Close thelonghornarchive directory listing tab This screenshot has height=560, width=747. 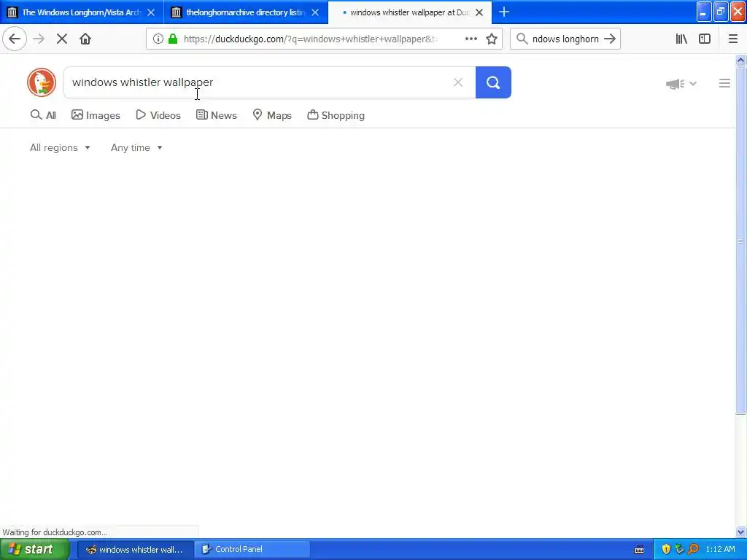click(315, 12)
